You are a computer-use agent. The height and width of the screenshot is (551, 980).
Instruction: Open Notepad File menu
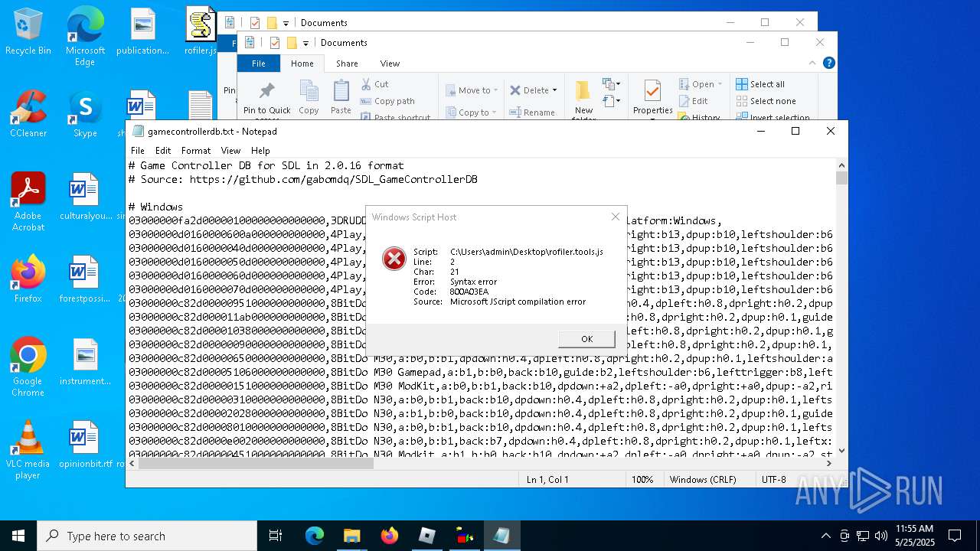click(138, 151)
